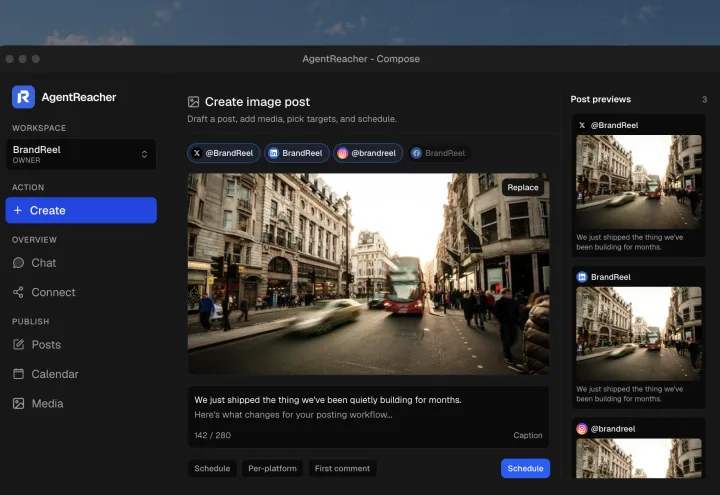The image size is (720, 495).
Task: Click the Connect share icon
Action: click(18, 292)
